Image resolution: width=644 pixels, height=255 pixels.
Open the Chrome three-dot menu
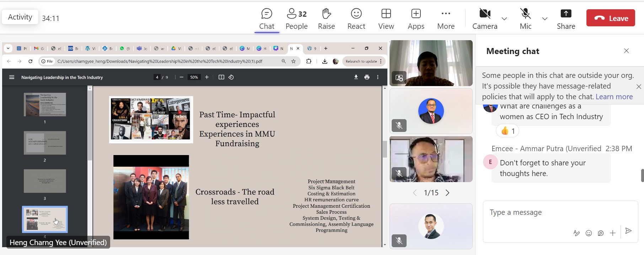coord(381,61)
